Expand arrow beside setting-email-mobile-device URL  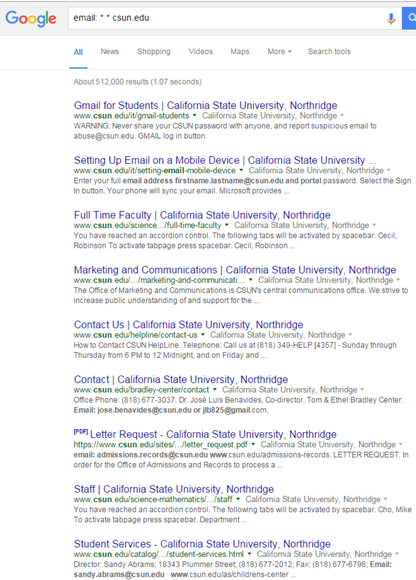tap(241, 171)
